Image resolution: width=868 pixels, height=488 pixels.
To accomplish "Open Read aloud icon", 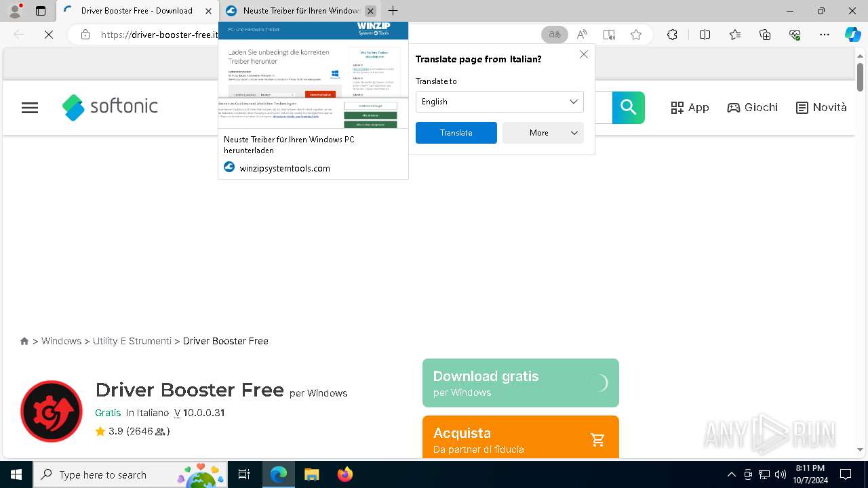I will pos(582,35).
